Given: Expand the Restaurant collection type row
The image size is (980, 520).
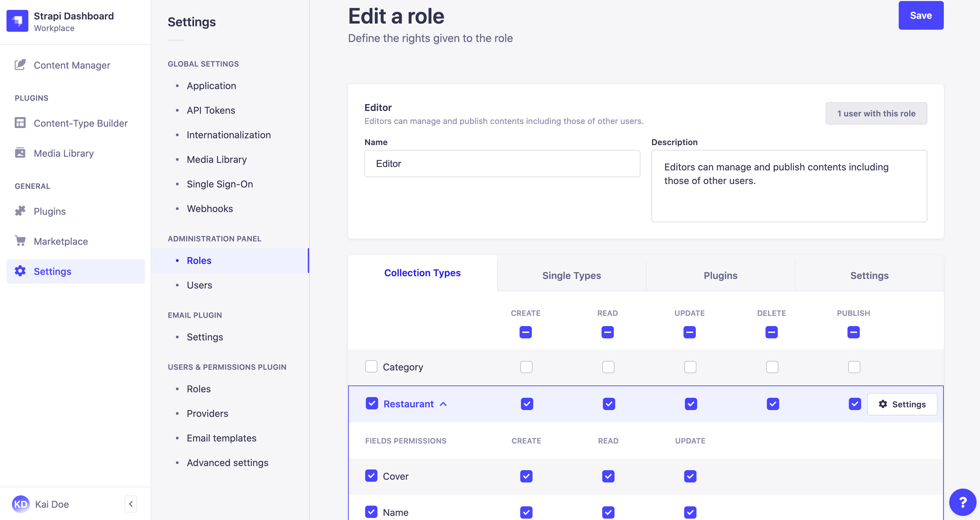Looking at the screenshot, I should point(443,404).
